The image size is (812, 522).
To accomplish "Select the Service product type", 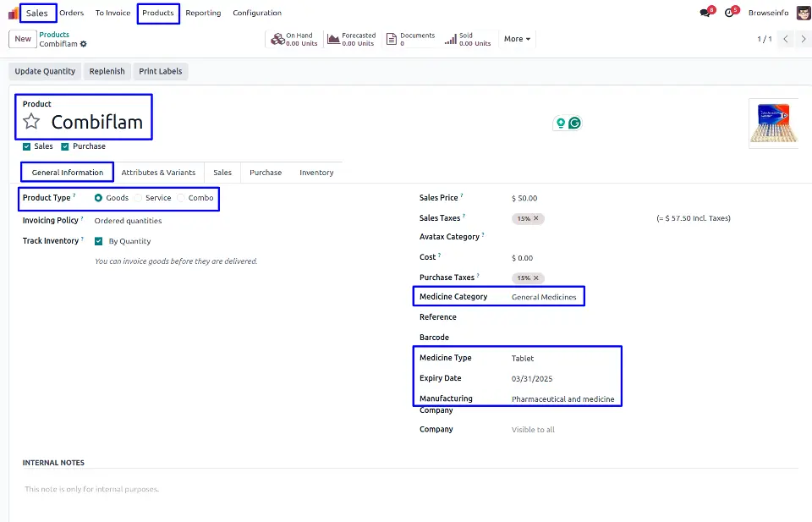I will click(138, 198).
